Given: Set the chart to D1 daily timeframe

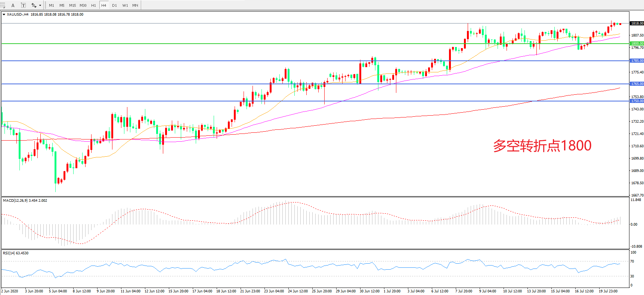Looking at the screenshot, I should (x=114, y=5).
